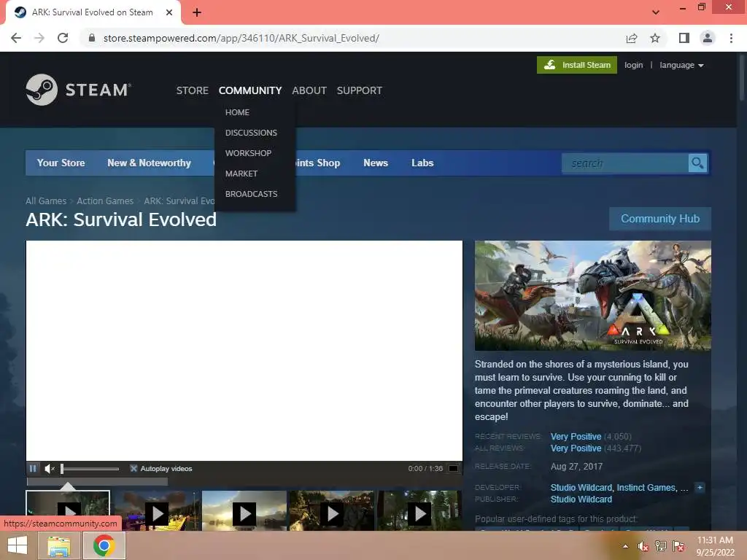Click the All Games breadcrumb
The height and width of the screenshot is (560, 747).
coord(46,201)
